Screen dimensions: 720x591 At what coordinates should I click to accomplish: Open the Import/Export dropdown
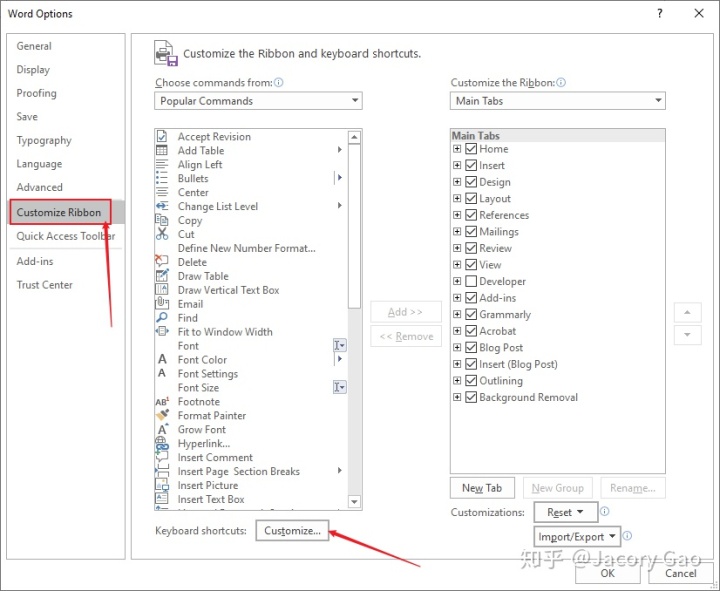pyautogui.click(x=577, y=536)
